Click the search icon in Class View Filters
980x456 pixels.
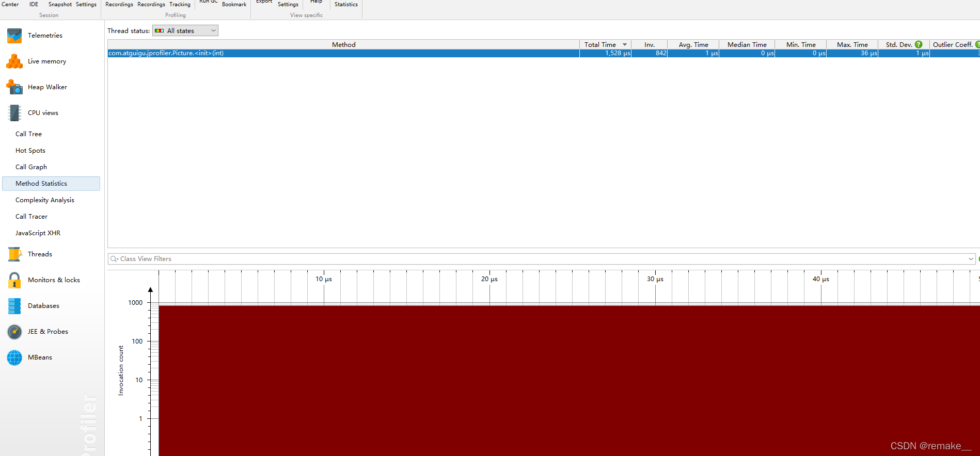[114, 259]
